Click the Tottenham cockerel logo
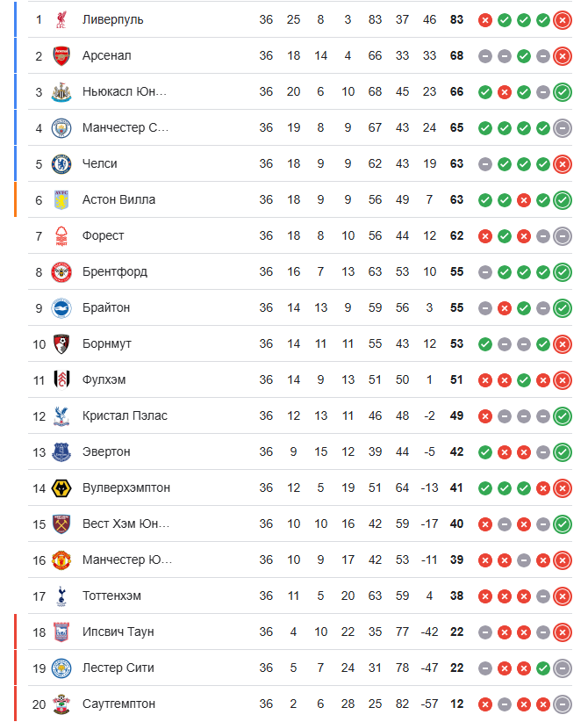588x722 pixels. pyautogui.click(x=61, y=596)
